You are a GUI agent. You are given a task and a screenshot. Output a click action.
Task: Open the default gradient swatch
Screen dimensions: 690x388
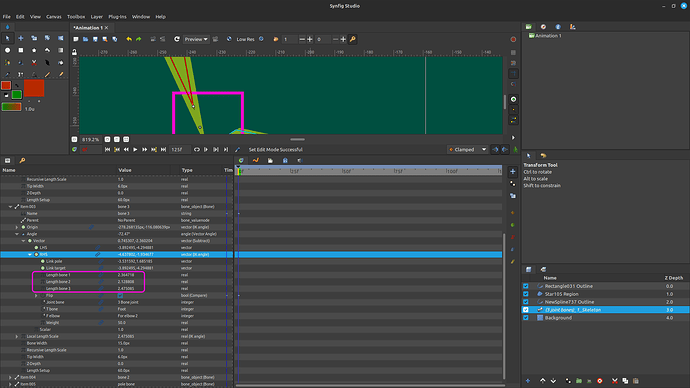tap(11, 106)
